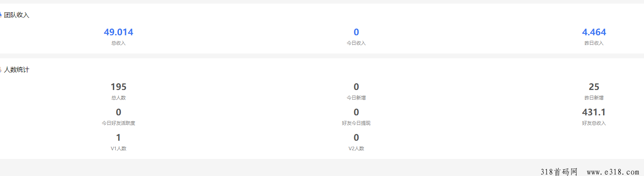Click the blue icon beside 团队收入
This screenshot has height=176, width=644.
click(x=1, y=15)
